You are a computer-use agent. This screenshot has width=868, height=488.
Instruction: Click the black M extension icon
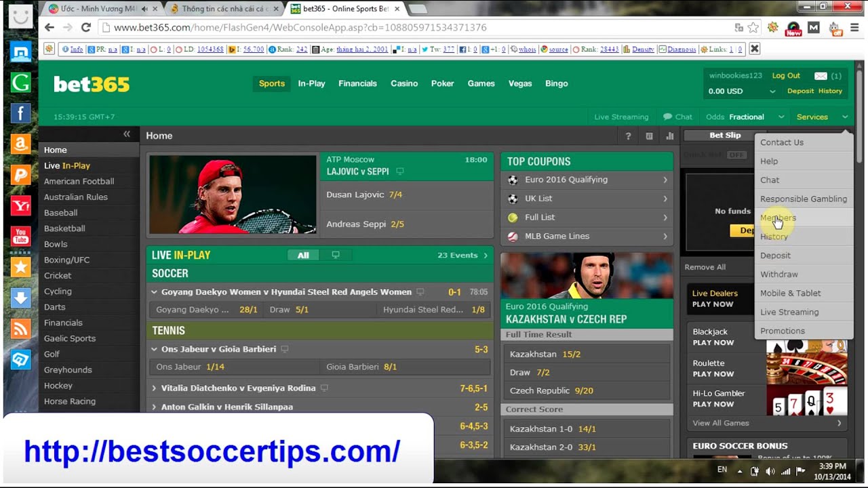click(x=814, y=28)
